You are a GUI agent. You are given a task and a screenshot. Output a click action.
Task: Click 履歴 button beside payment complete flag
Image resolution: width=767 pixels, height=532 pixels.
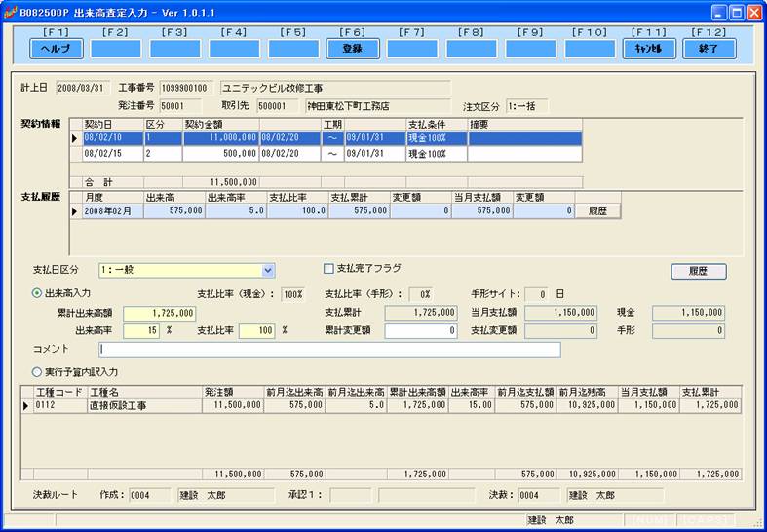(698, 272)
